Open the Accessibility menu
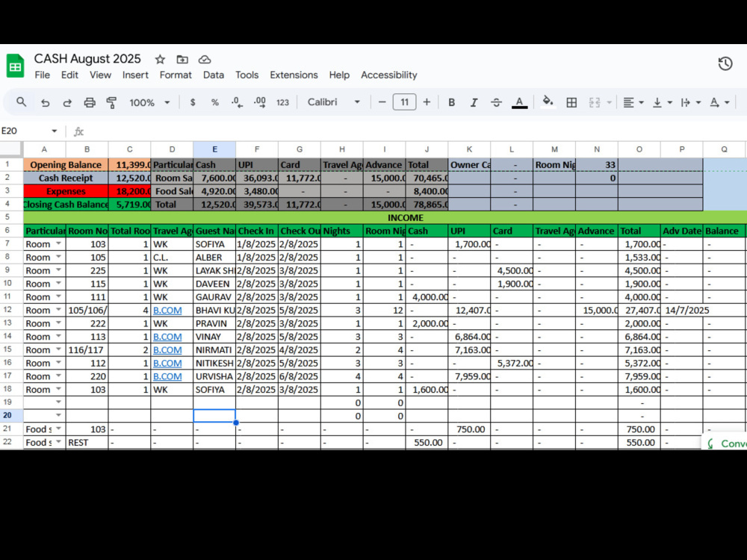 pyautogui.click(x=388, y=75)
